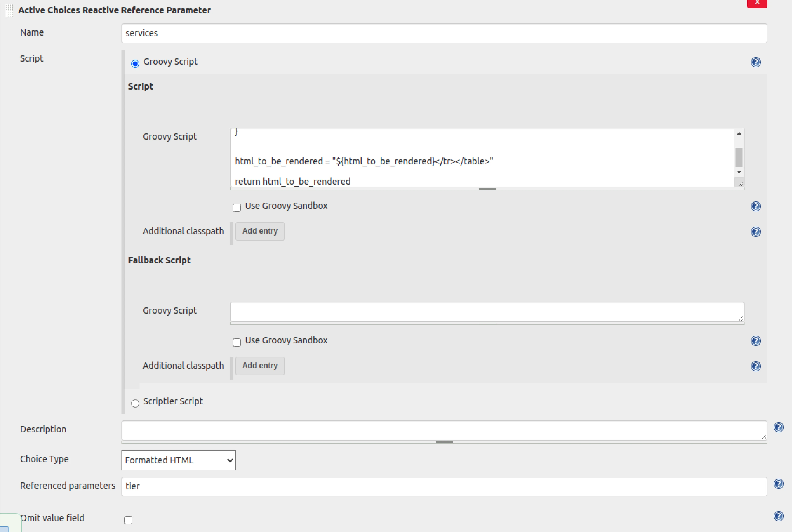Click the resize bar below the Description field
792x532 pixels.
coord(444,442)
